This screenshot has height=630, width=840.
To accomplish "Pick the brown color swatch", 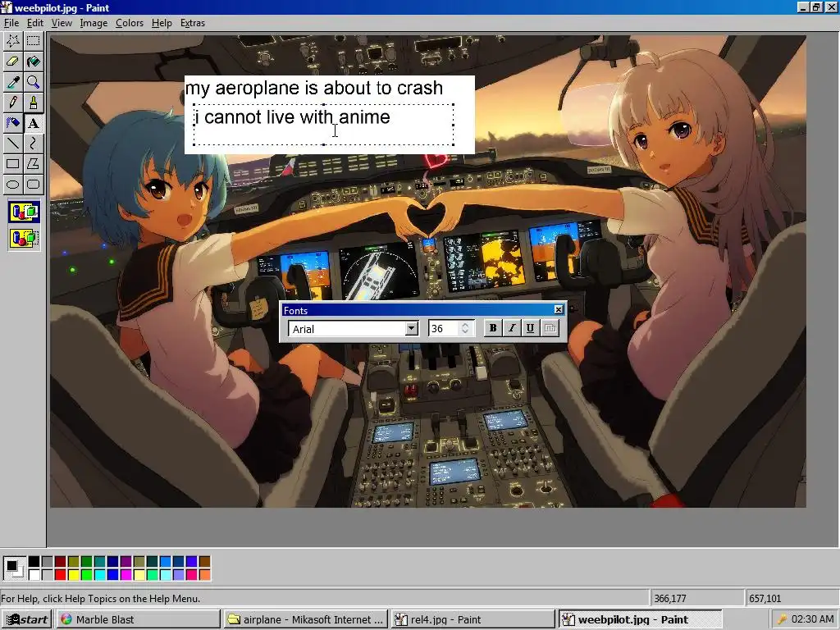I will pos(204,561).
